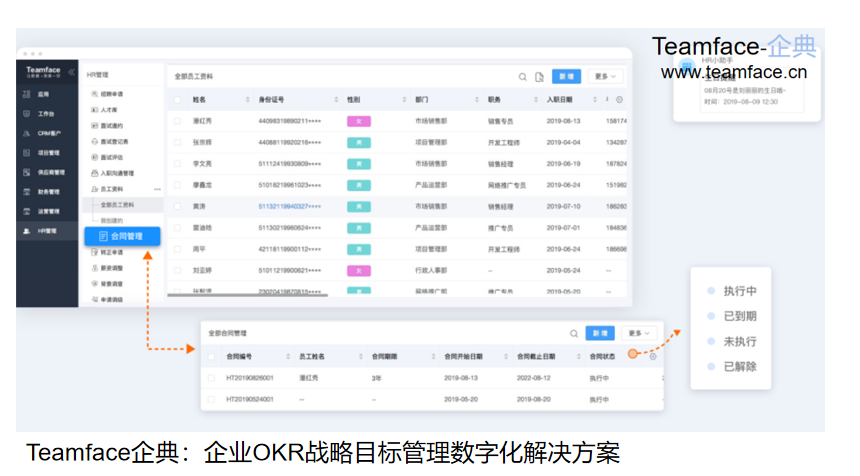860x476 pixels.
Task: Sort contract table by 合同编号 column
Action: click(288, 356)
